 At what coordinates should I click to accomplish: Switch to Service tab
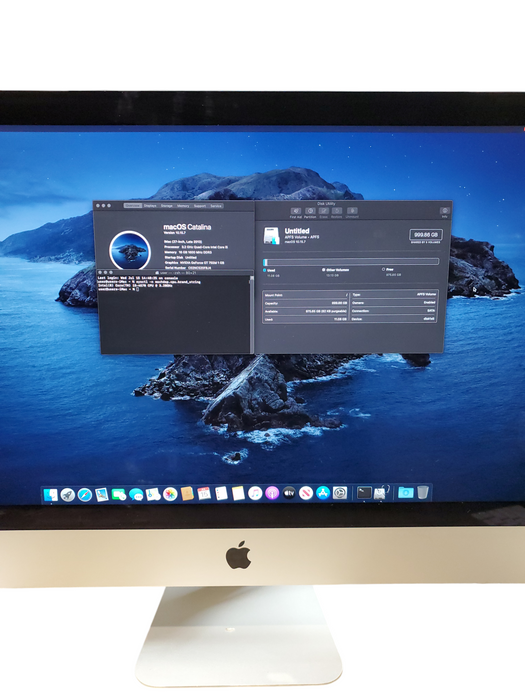(216, 206)
